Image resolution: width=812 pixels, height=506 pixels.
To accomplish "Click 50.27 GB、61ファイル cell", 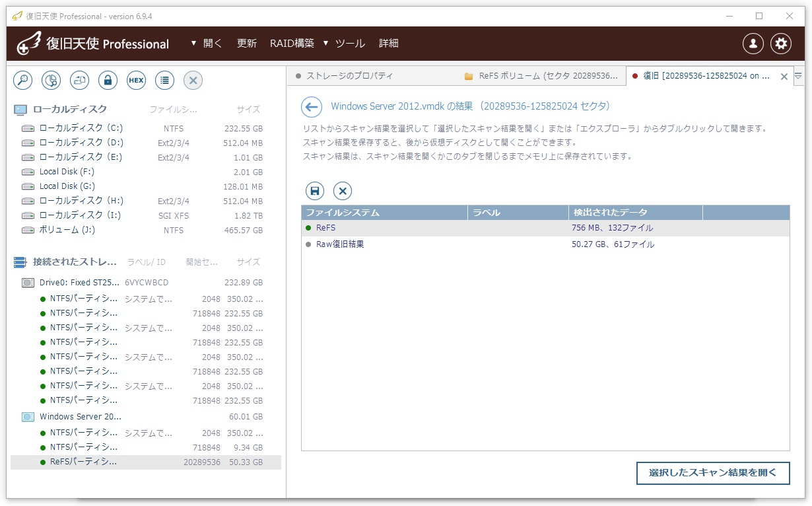I will click(613, 244).
